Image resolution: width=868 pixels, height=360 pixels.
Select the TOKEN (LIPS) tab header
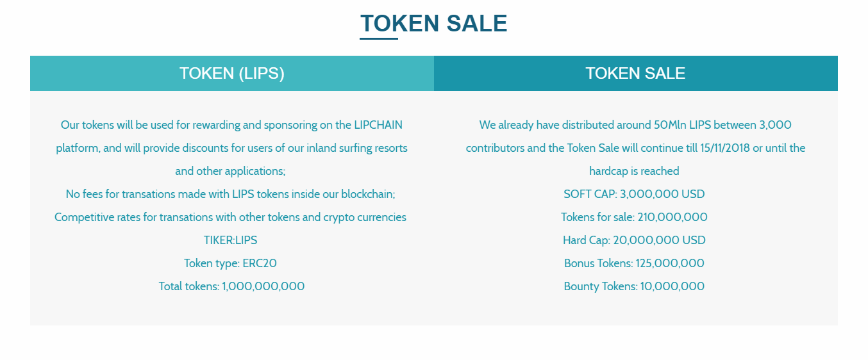click(x=232, y=73)
